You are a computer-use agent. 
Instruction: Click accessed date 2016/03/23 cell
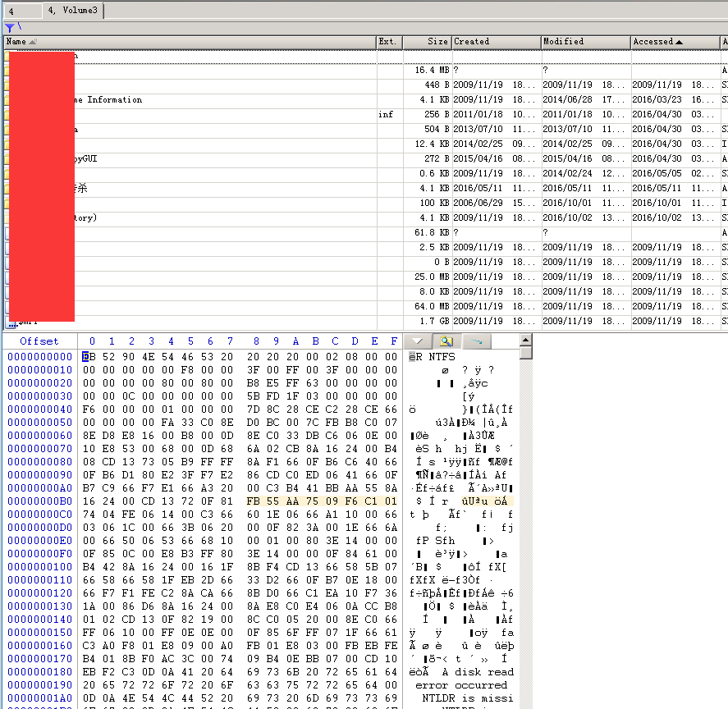(x=675, y=100)
